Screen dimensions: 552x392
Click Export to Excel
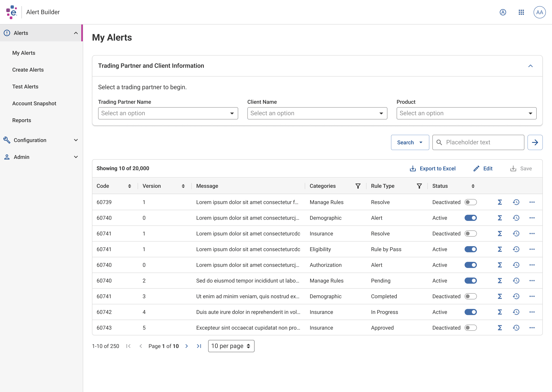click(x=433, y=168)
